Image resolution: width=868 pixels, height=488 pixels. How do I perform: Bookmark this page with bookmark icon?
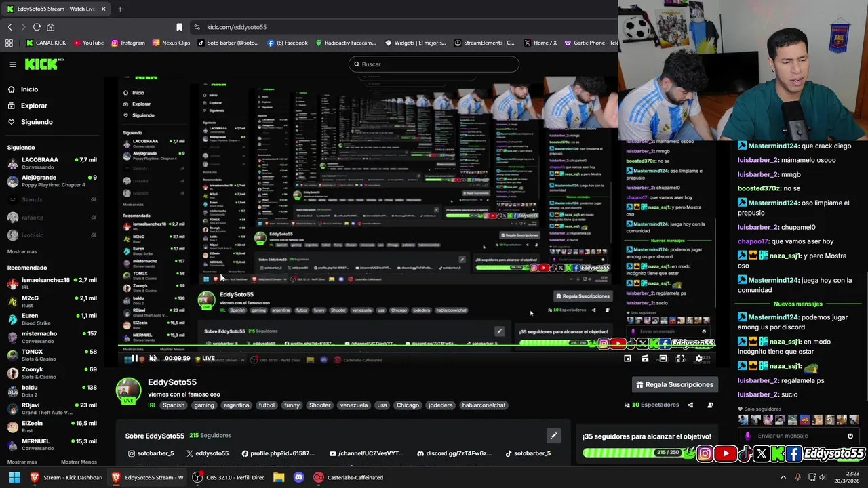(x=179, y=27)
